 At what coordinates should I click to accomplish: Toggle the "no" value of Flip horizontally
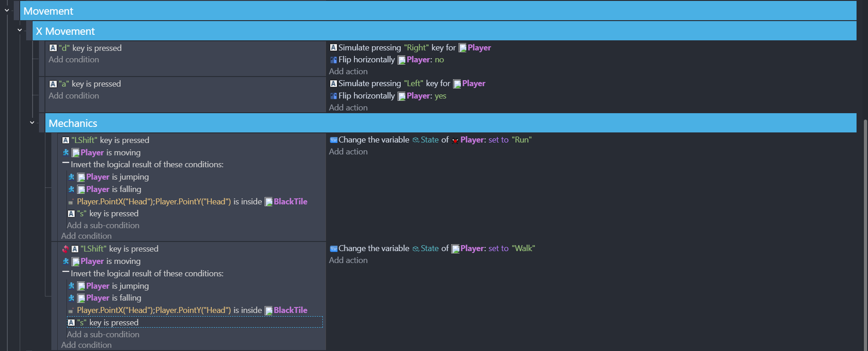coord(439,60)
